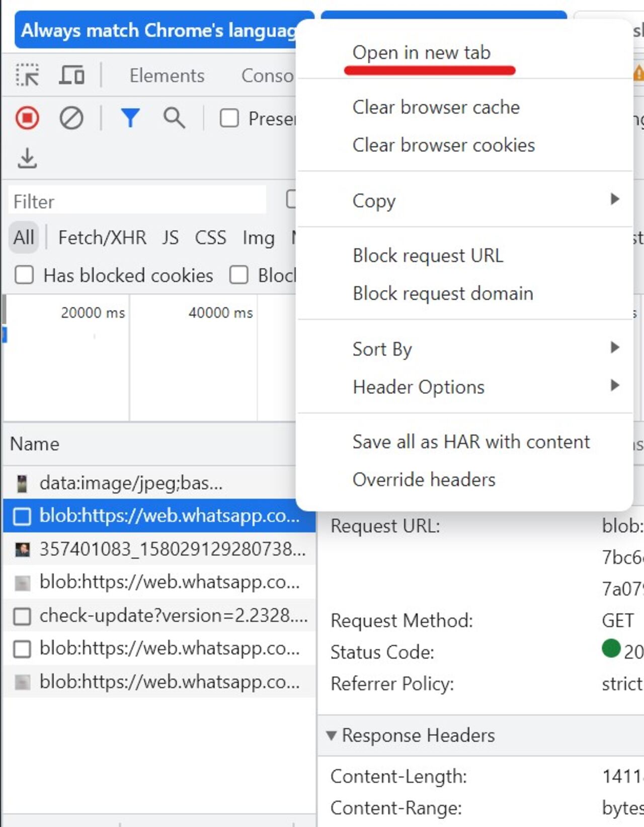Toggle the network filter funnel icon
Viewport: 644px width, 827px height.
pyautogui.click(x=130, y=119)
